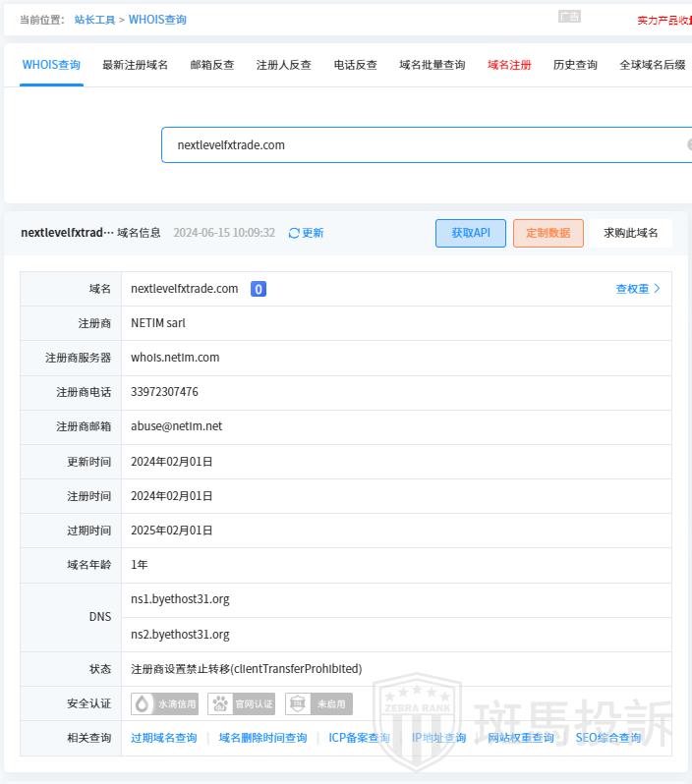
Task: Go to 电话反查 tab
Action: pos(355,65)
